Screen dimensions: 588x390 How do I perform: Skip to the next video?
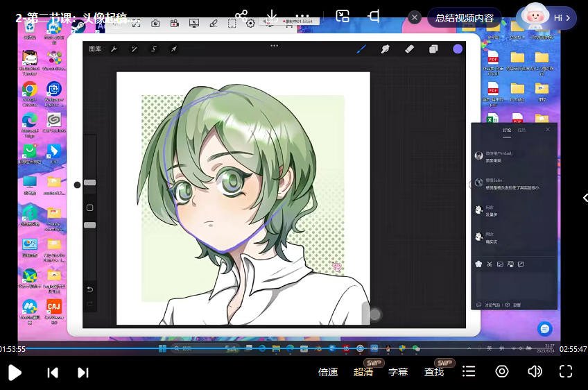tap(83, 373)
